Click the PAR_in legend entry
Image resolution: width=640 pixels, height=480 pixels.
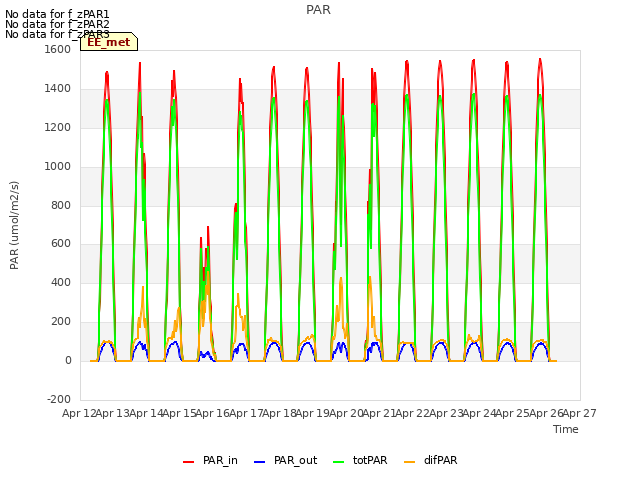(x=210, y=460)
